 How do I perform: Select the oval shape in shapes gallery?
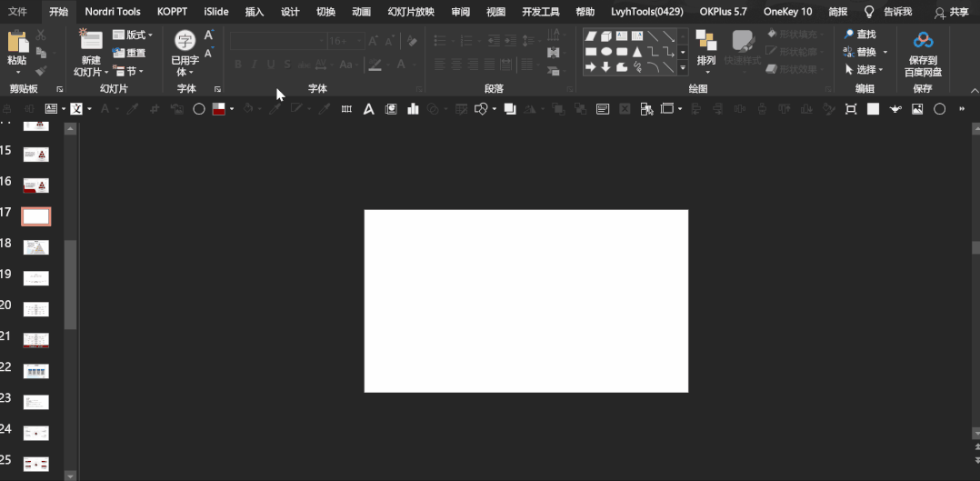point(606,52)
